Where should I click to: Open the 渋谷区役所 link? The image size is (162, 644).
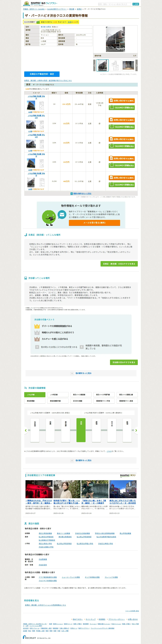click(43, 565)
